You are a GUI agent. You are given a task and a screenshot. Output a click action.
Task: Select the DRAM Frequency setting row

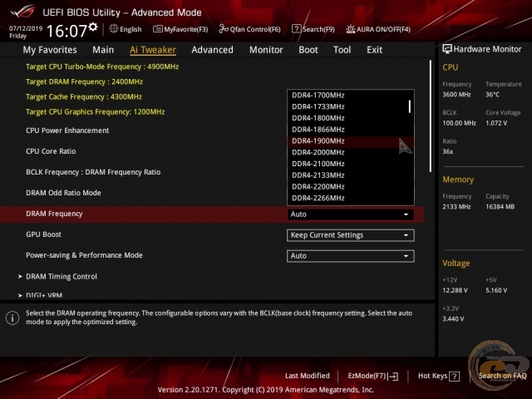(x=212, y=214)
